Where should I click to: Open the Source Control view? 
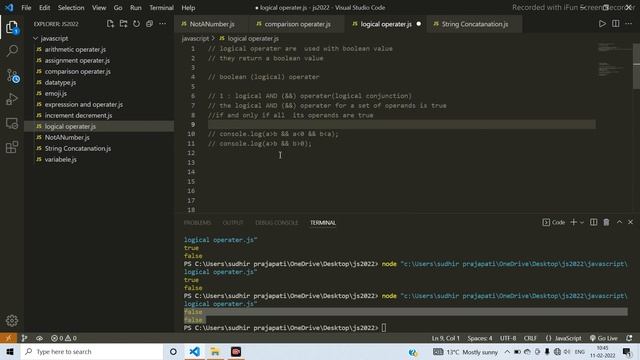[12, 76]
